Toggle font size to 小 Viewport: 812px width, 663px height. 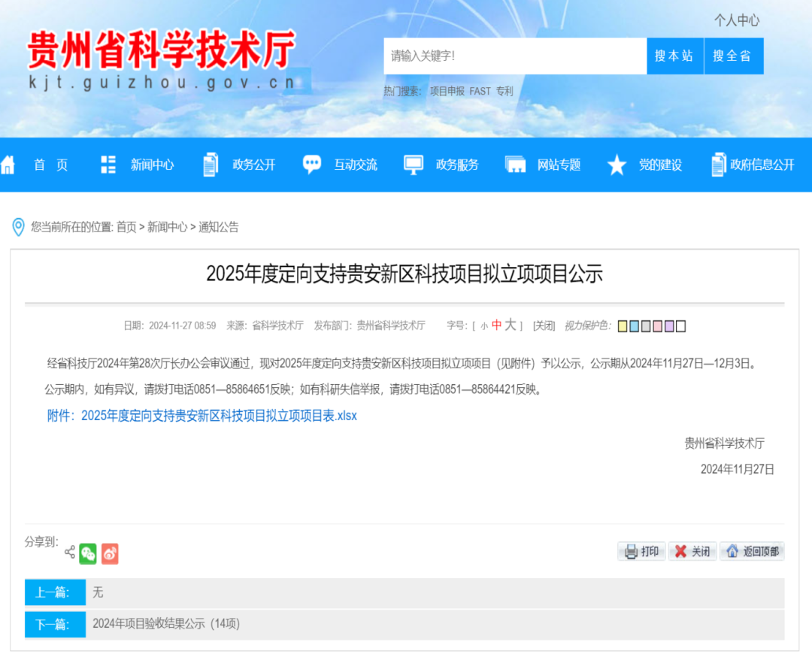click(x=486, y=325)
